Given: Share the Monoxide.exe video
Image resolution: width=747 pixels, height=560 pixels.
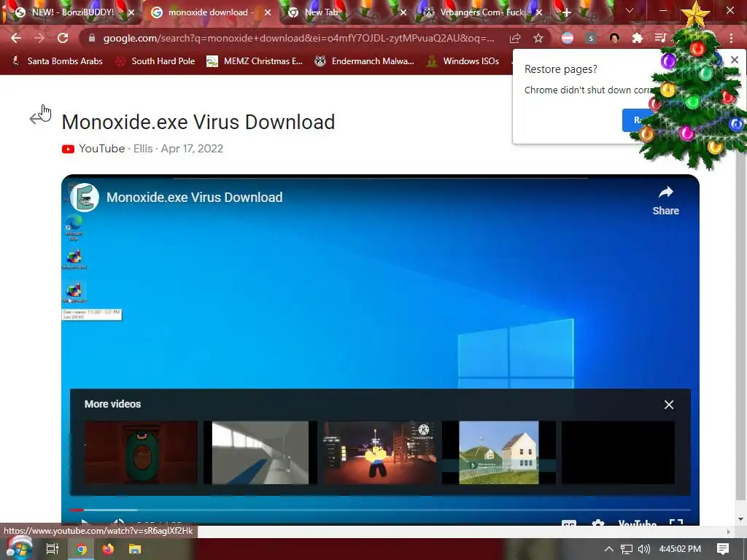Looking at the screenshot, I should [665, 201].
